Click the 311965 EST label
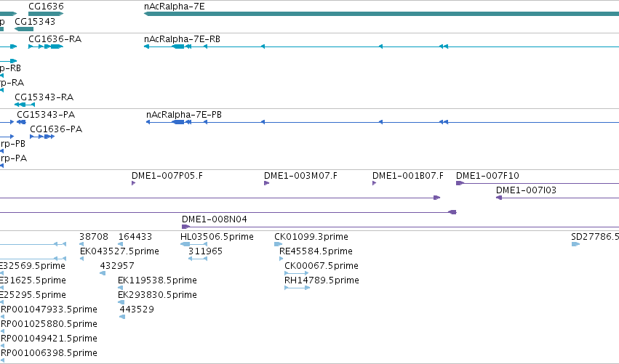 (205, 251)
